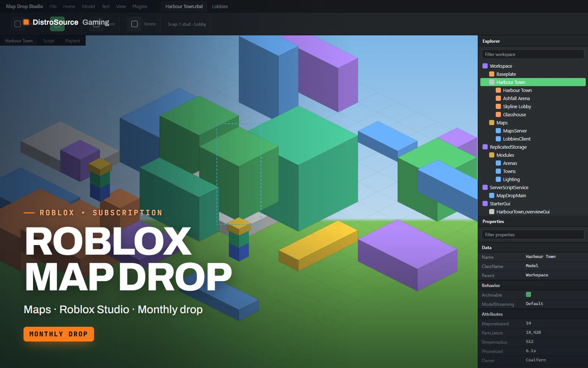The width and height of the screenshot is (588, 368).
Task: Click the purple Workspace service icon
Action: tap(485, 66)
